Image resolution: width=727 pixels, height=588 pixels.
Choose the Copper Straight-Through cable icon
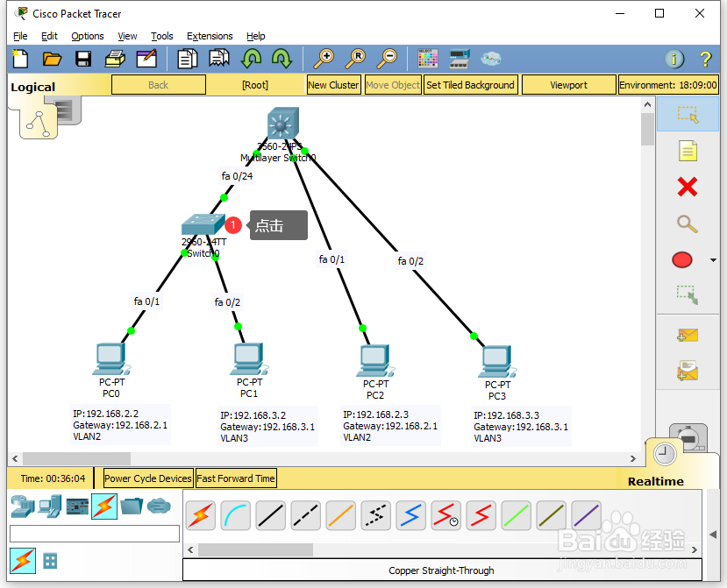coord(271,516)
